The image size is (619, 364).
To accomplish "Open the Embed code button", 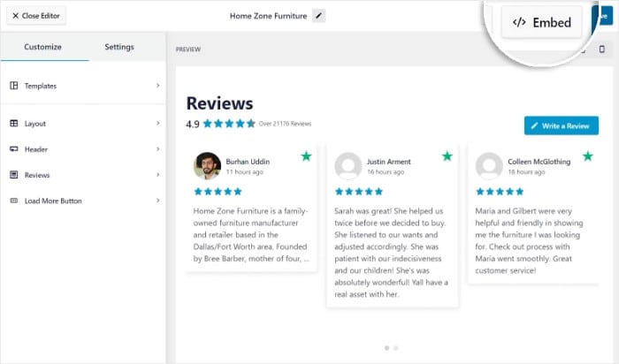I will tap(541, 22).
